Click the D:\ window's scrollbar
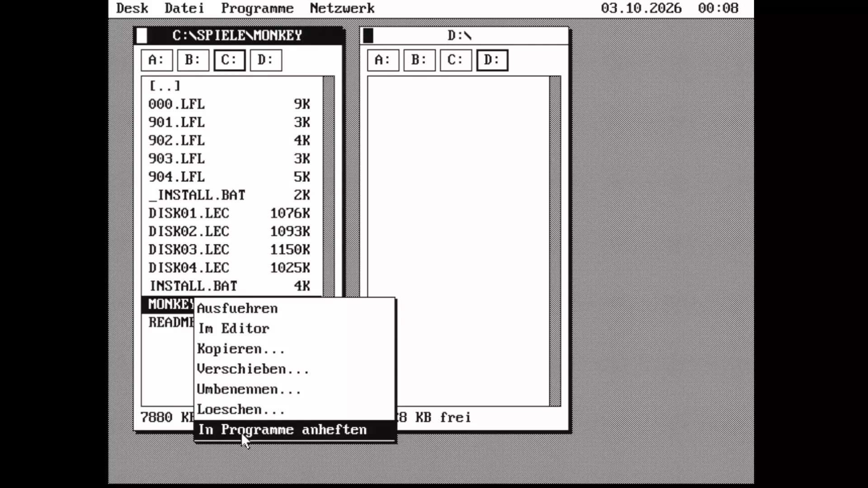This screenshot has height=488, width=868. tap(555, 241)
